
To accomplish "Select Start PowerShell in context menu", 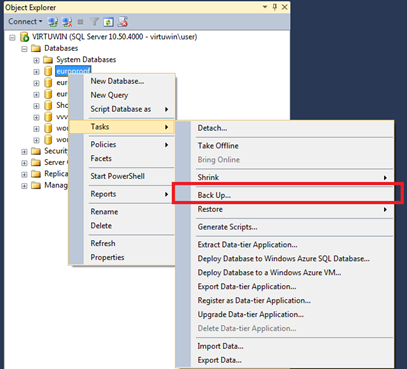I will [122, 176].
